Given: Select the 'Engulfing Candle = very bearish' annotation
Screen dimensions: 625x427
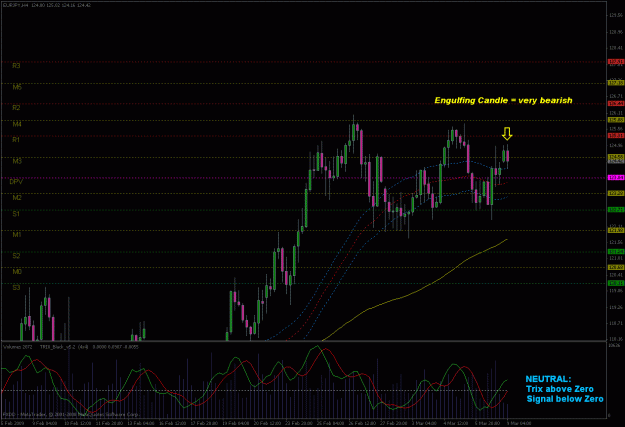Looking at the screenshot, I should point(503,100).
